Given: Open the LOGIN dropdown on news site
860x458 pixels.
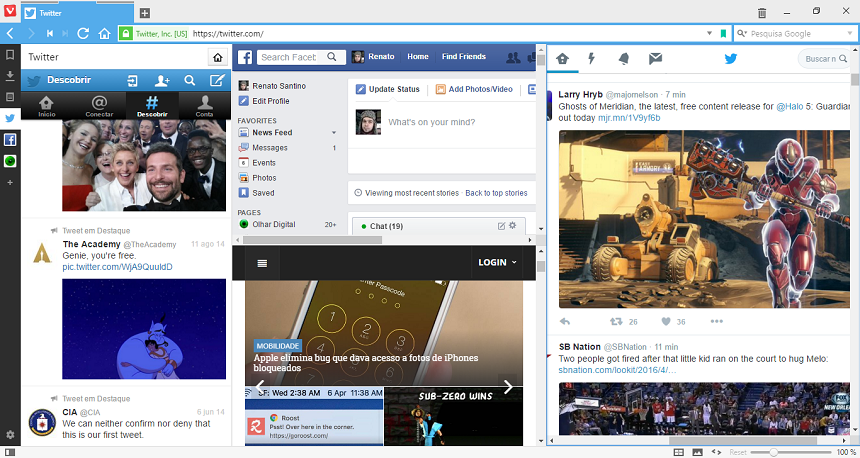Looking at the screenshot, I should pyautogui.click(x=497, y=262).
